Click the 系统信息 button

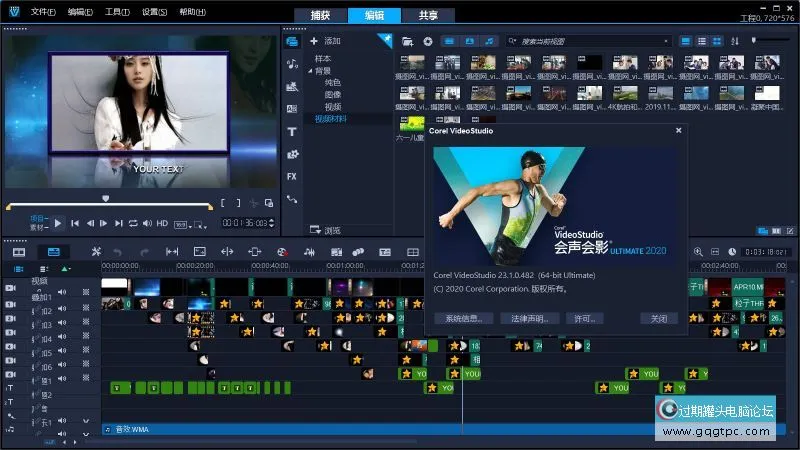pyautogui.click(x=463, y=318)
